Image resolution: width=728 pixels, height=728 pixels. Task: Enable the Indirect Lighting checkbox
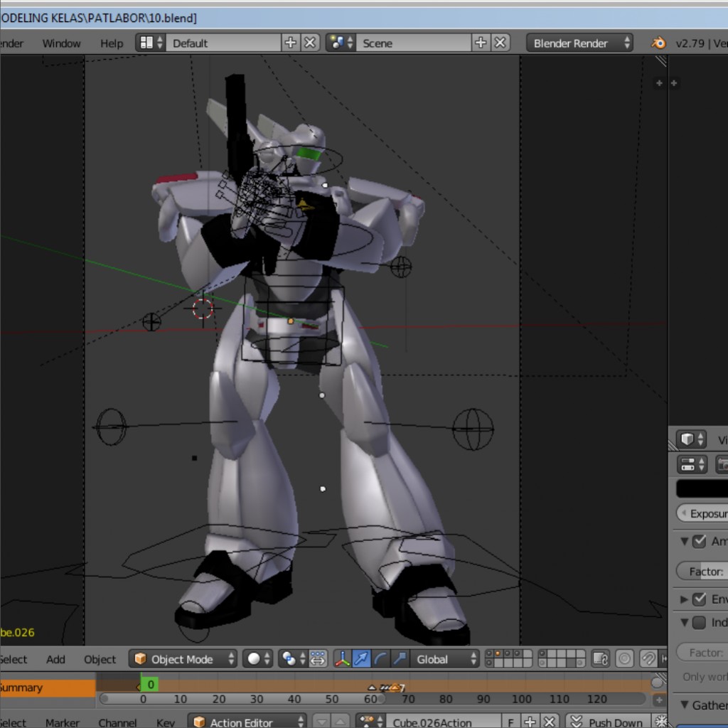click(x=699, y=622)
